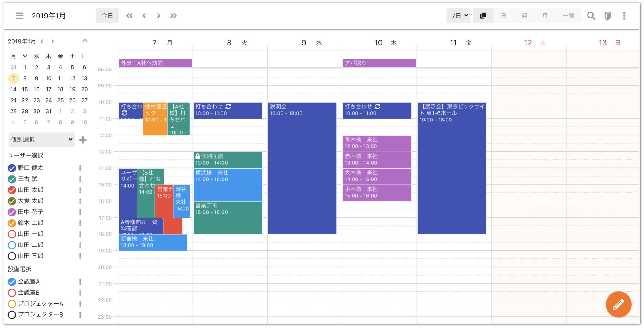Open options menu for 鈴木 二郎
Viewport: 644px width, 328px height.
point(80,223)
